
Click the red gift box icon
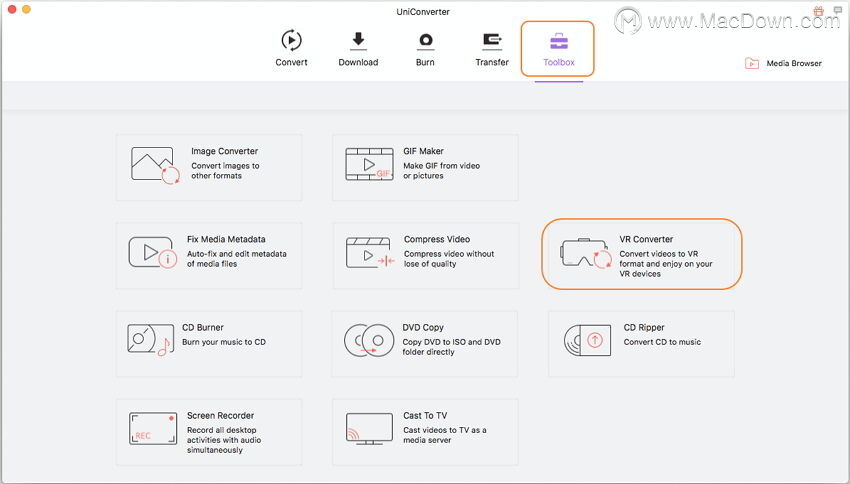tap(819, 11)
